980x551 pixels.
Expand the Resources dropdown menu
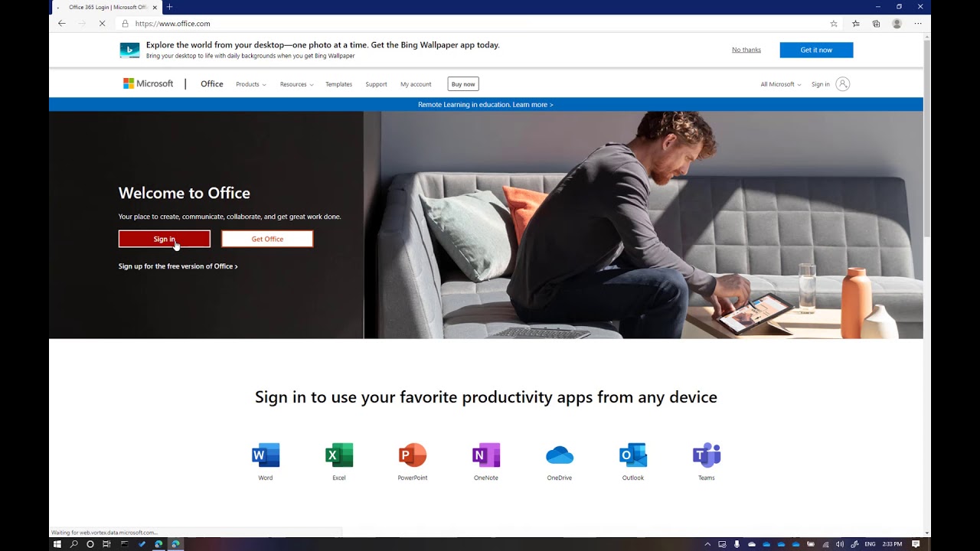point(296,84)
